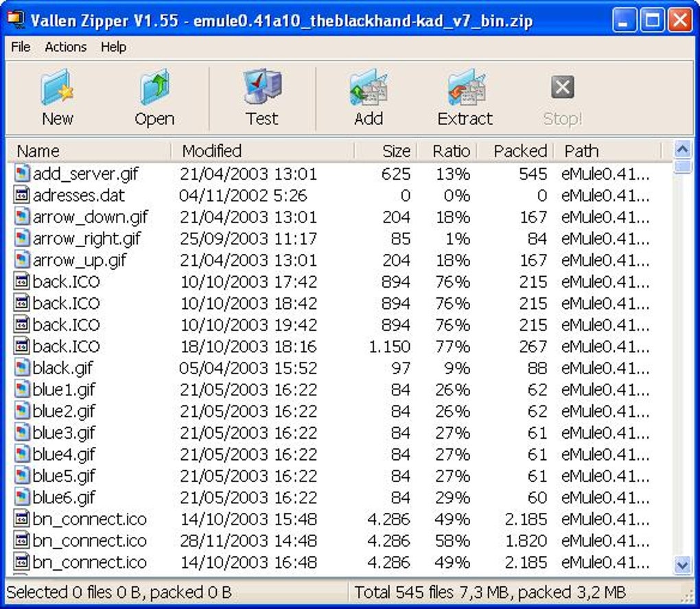
Task: Click the packed value 545
Action: 533,174
